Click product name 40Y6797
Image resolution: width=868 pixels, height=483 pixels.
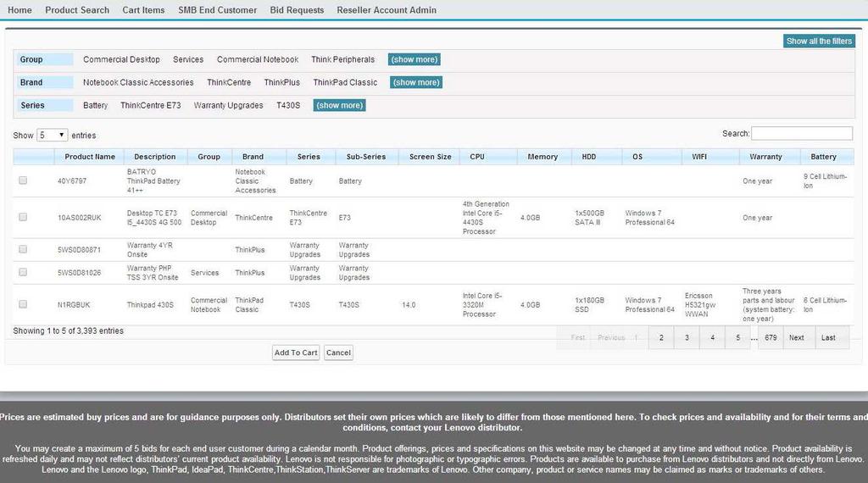72,181
